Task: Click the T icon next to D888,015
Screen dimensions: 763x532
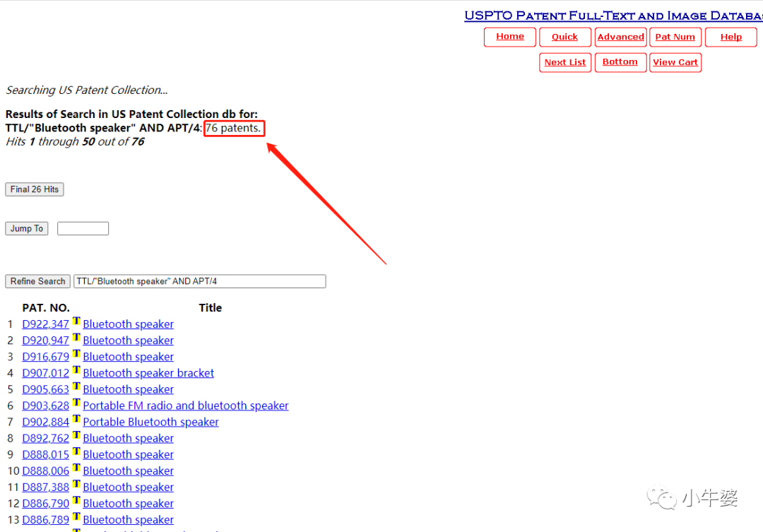Action: click(76, 451)
